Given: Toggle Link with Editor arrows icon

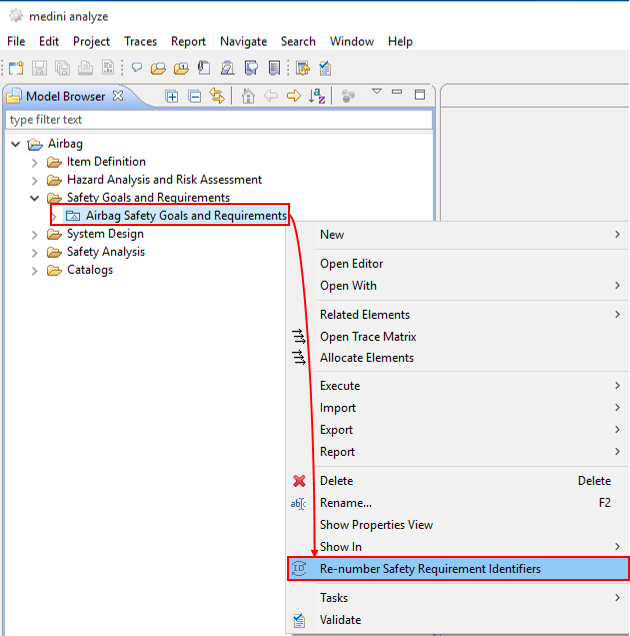Looking at the screenshot, I should coord(217,96).
